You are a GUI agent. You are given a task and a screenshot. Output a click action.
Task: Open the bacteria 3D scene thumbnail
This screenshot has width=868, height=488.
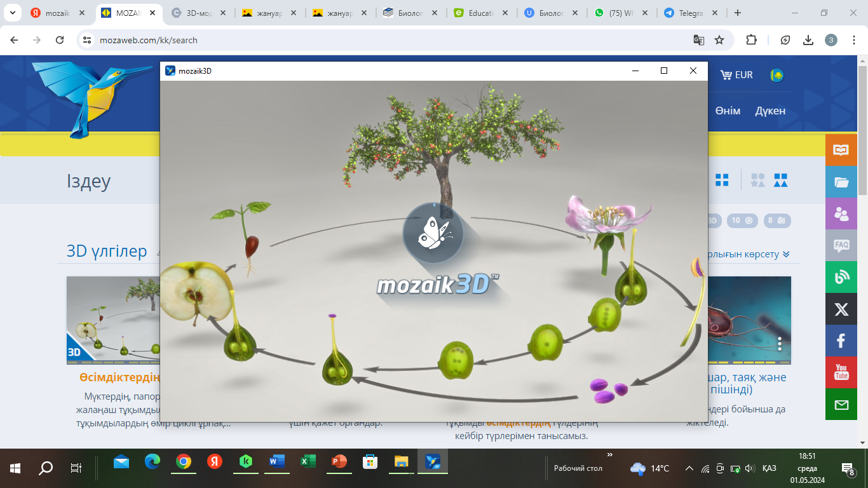click(x=749, y=320)
